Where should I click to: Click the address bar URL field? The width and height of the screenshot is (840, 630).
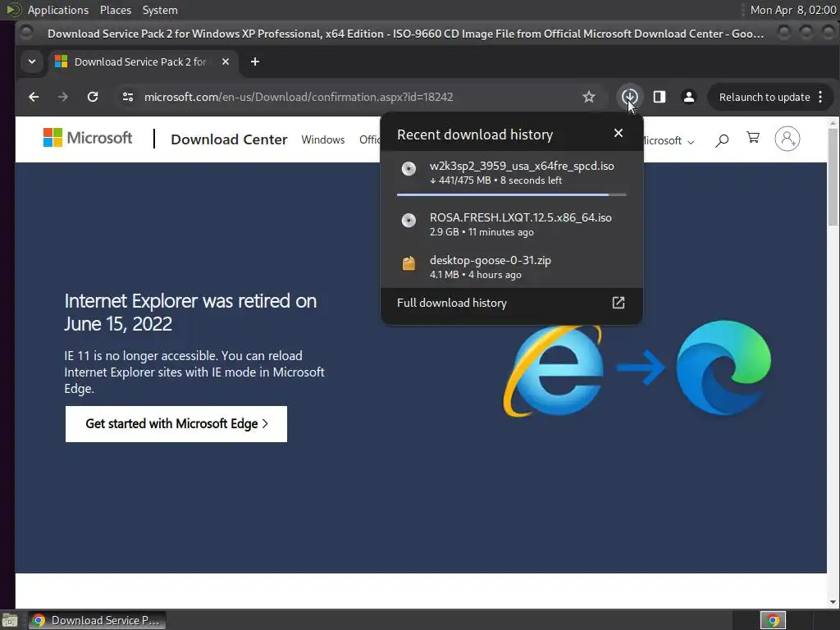click(x=354, y=97)
